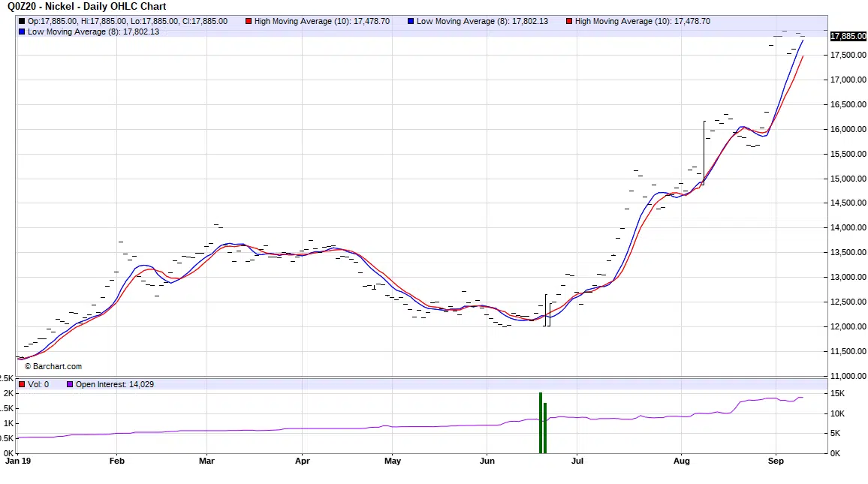Click the 15K open interest axis label
Screen dimensions: 868x484
pos(837,394)
